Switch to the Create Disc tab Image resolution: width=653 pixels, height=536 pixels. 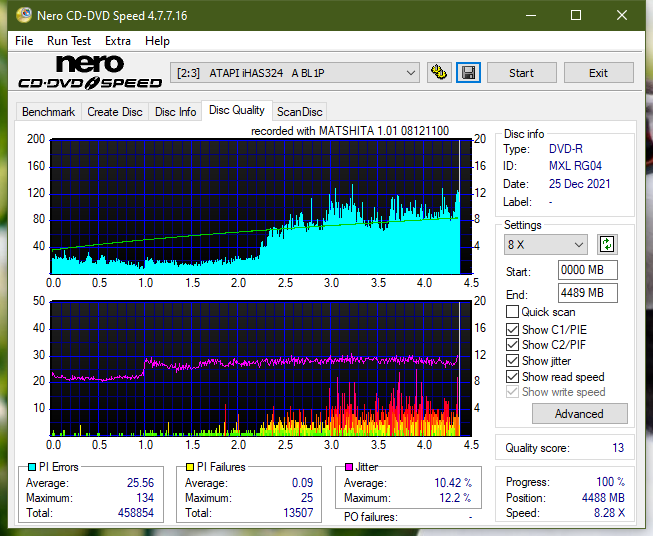(x=115, y=112)
